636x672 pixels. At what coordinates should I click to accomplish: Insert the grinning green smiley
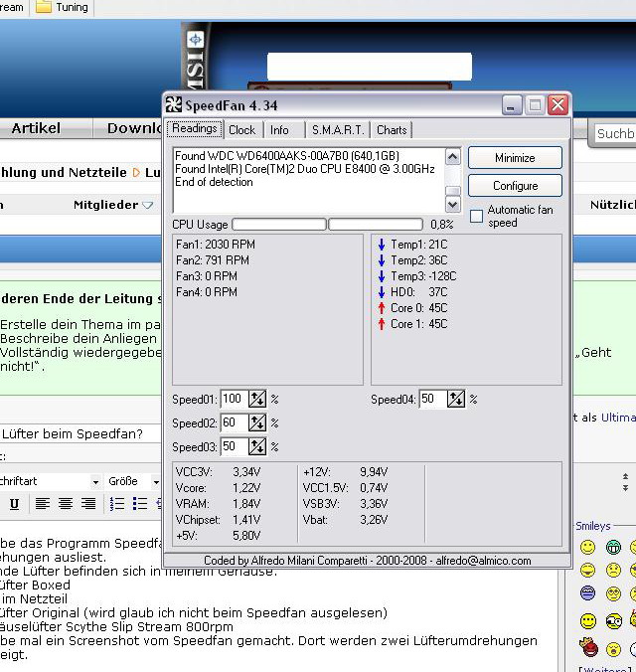tap(614, 547)
